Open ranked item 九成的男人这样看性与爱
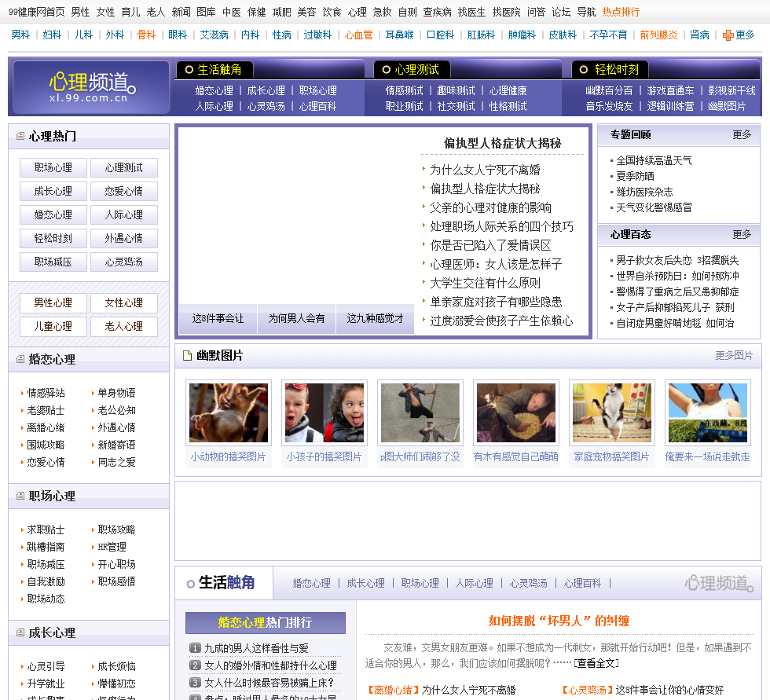Viewport: 770px width, 700px height. [256, 648]
